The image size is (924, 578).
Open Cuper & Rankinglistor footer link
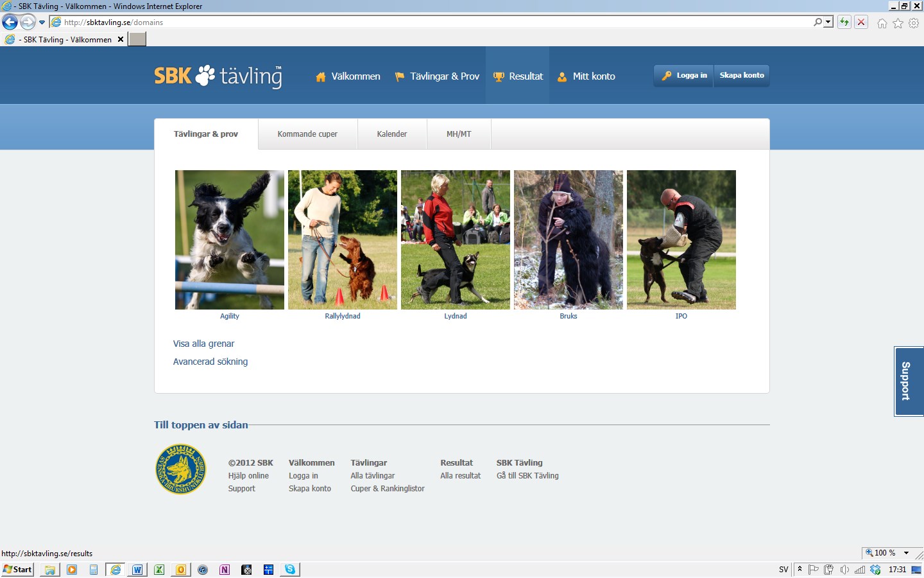[x=388, y=489]
